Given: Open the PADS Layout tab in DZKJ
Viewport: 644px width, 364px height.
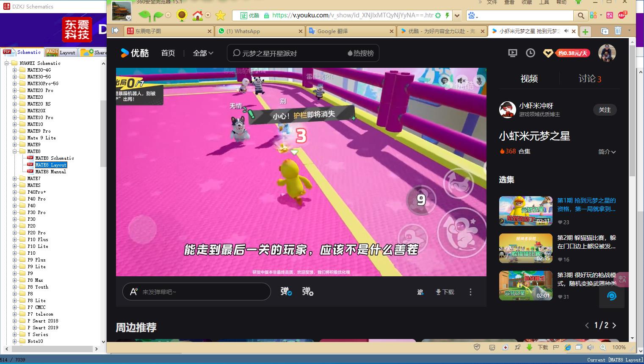Looking at the screenshot, I should point(61,52).
